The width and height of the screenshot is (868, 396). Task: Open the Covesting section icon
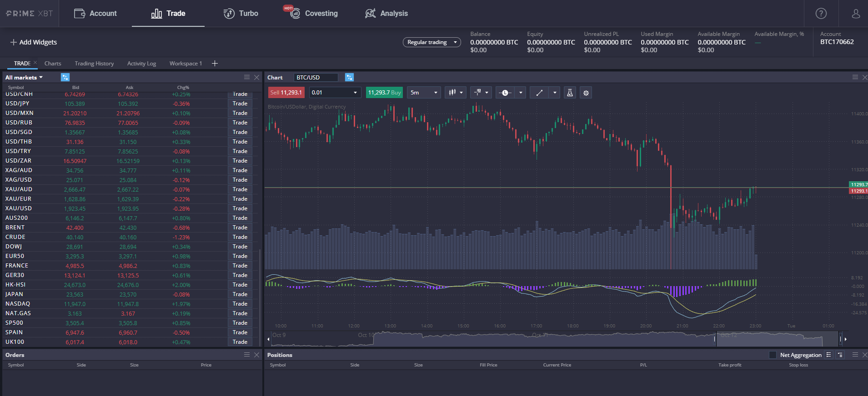(295, 14)
